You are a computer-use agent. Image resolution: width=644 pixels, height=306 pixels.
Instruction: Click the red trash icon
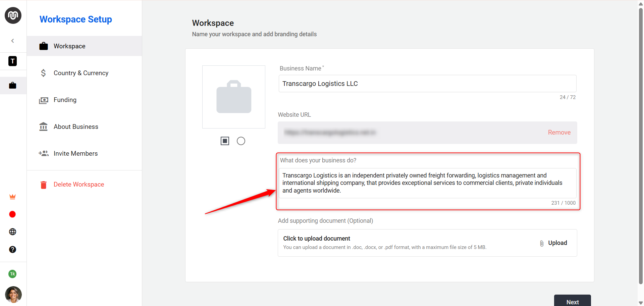click(44, 185)
